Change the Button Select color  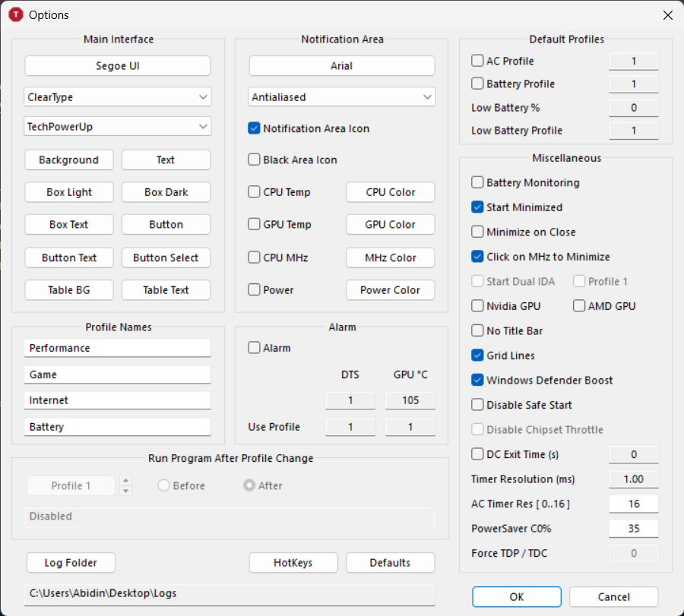166,257
